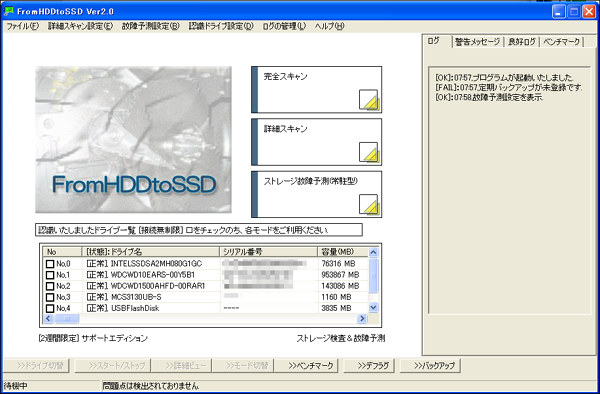This screenshot has height=394, width=600.
Task: Click the 詳細スキャン mode panel
Action: (x=316, y=142)
